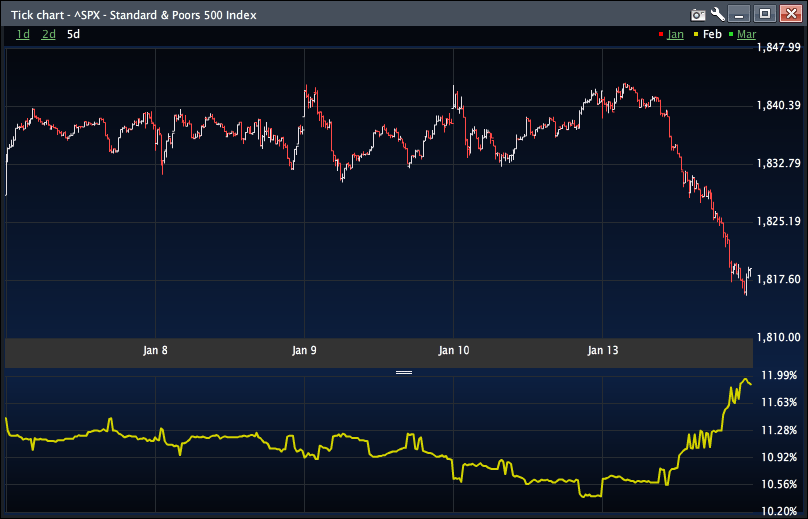Minimize the tick chart window
Viewport: 808px width, 519px height.
tap(739, 14)
